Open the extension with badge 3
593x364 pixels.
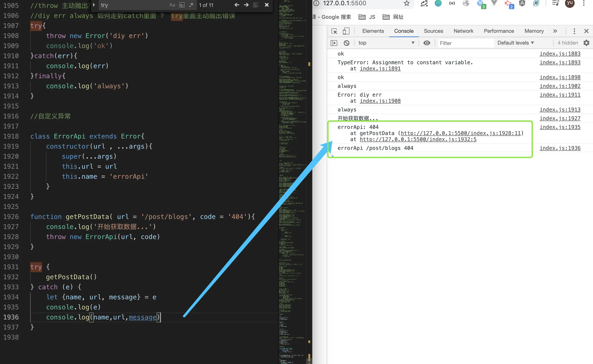click(x=481, y=4)
